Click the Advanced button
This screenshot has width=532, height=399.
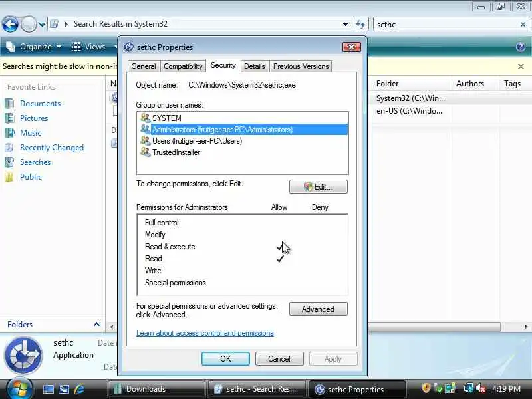(x=319, y=309)
